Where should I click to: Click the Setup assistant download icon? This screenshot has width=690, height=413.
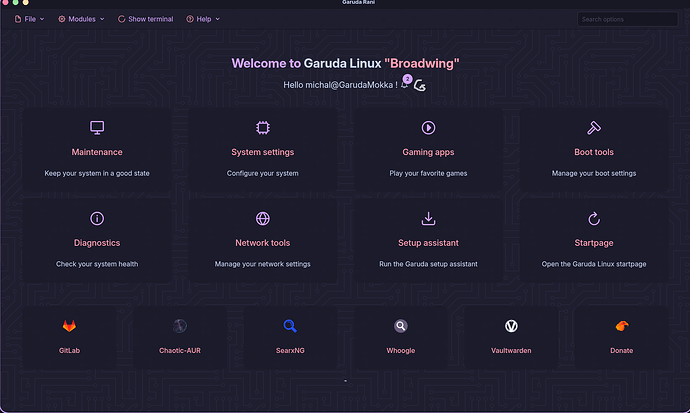(x=428, y=218)
